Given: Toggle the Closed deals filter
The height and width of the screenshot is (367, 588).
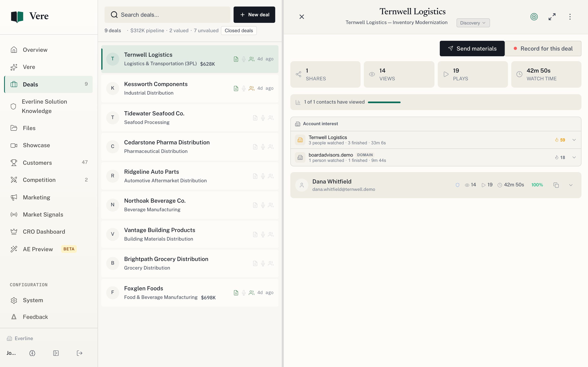Looking at the screenshot, I should point(239,31).
